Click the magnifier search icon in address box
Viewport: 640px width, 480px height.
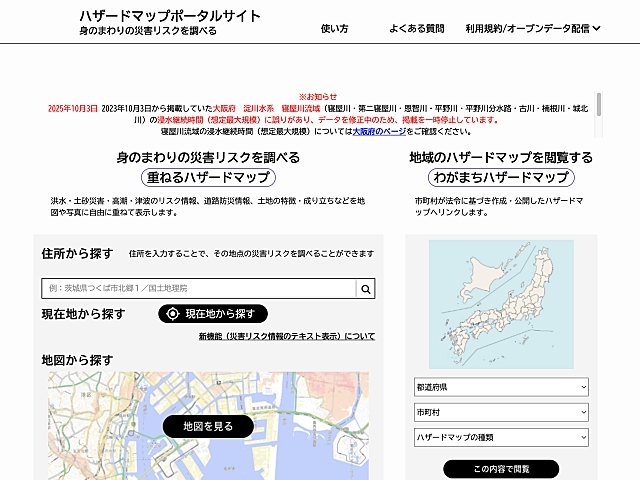point(366,289)
